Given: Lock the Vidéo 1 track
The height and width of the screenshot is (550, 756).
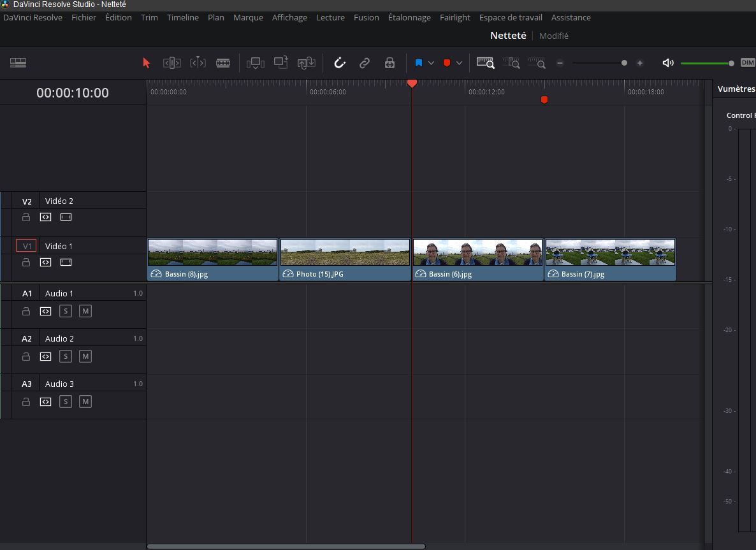Looking at the screenshot, I should [26, 262].
